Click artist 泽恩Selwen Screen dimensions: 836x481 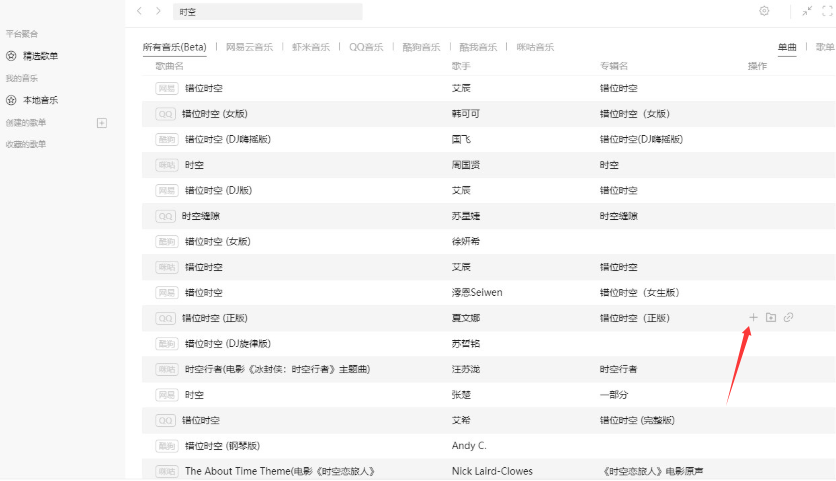point(477,293)
